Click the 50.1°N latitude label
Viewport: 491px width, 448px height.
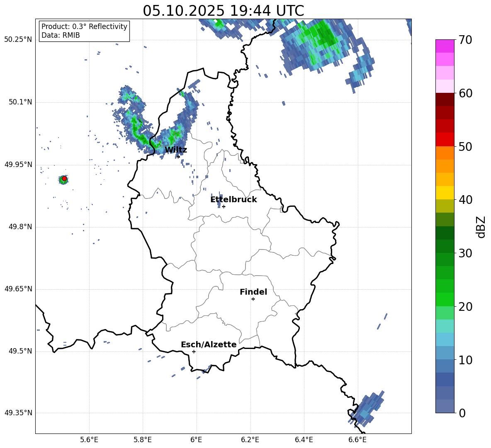tap(20, 102)
